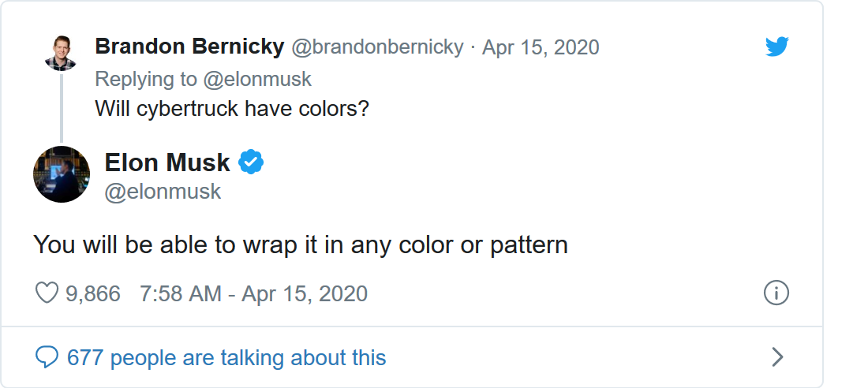868x388 pixels.
Task: Click the Twitter bird logo
Action: (x=777, y=47)
